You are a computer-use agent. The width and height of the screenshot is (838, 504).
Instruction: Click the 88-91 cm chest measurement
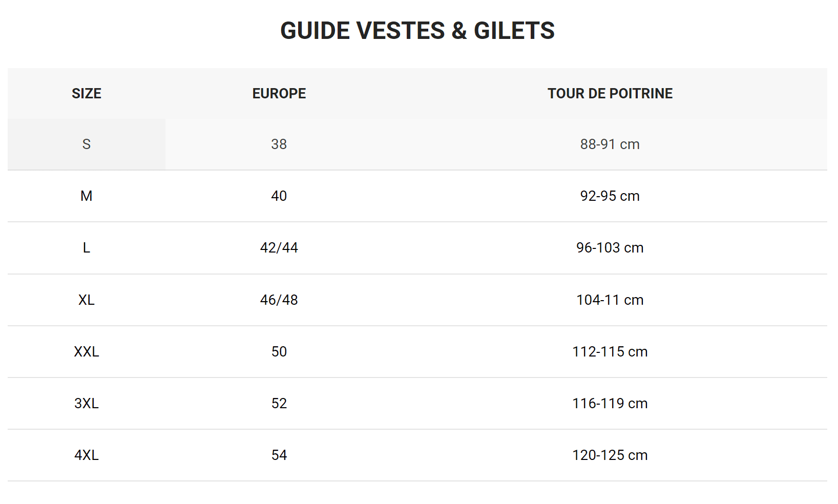pyautogui.click(x=610, y=144)
